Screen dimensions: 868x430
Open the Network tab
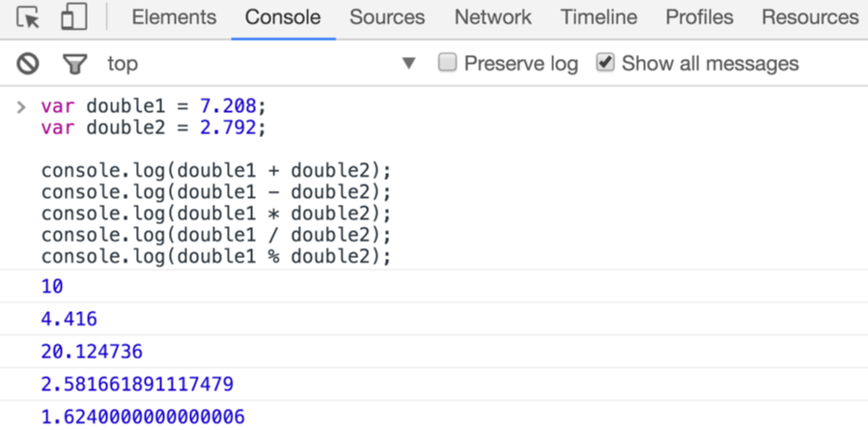click(x=492, y=17)
